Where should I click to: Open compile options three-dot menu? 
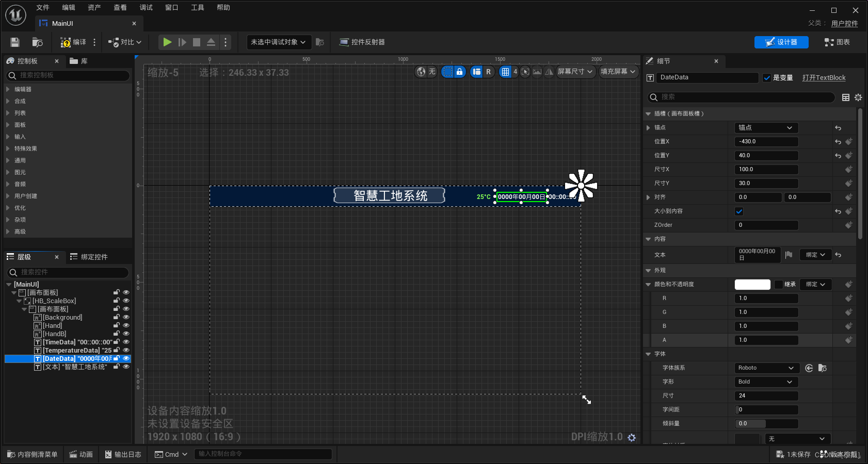point(94,42)
